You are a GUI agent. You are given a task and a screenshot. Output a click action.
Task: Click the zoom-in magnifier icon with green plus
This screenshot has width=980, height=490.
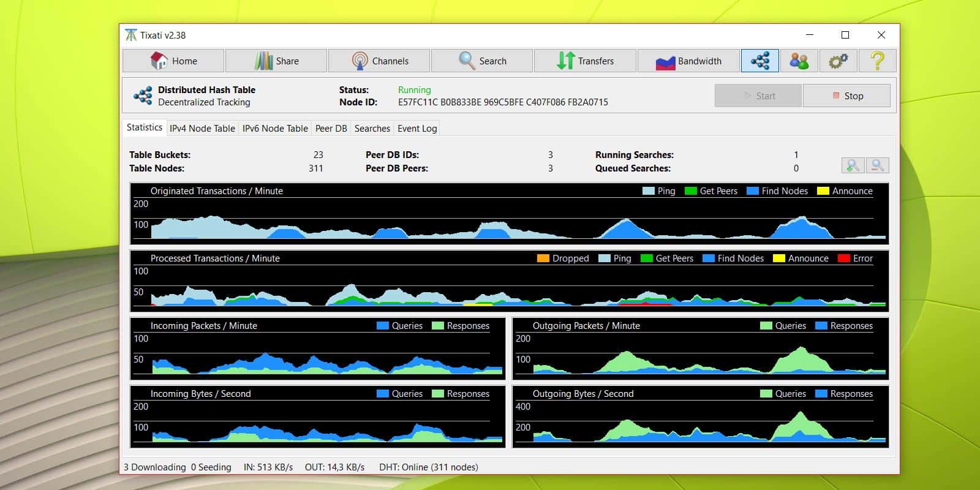click(853, 165)
